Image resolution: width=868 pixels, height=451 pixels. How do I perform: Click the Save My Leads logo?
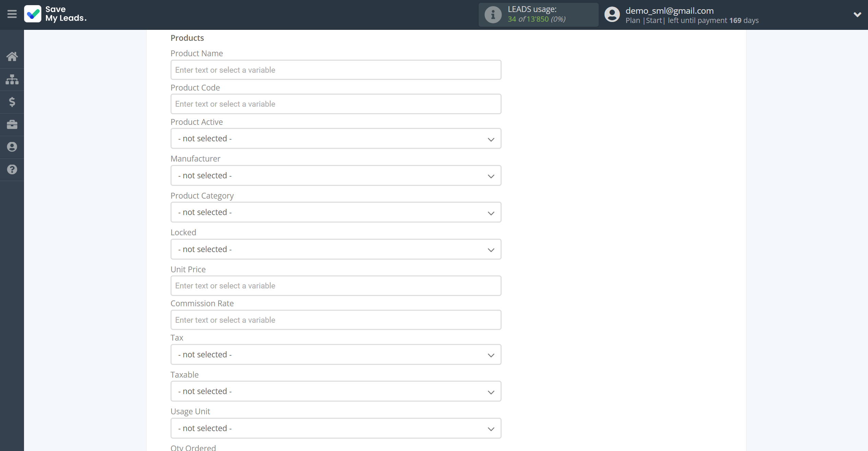point(55,14)
